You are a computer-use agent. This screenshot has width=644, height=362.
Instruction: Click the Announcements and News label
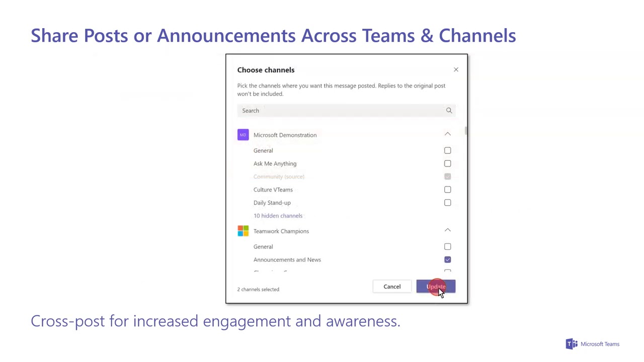(x=287, y=259)
